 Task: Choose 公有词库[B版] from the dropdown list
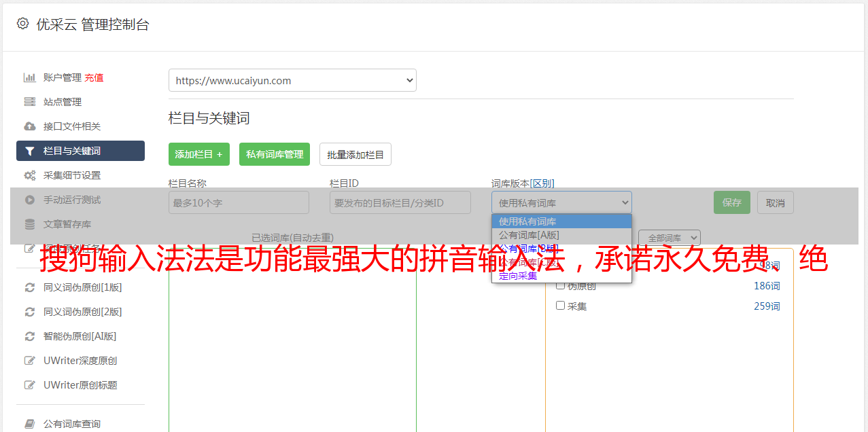pyautogui.click(x=561, y=249)
